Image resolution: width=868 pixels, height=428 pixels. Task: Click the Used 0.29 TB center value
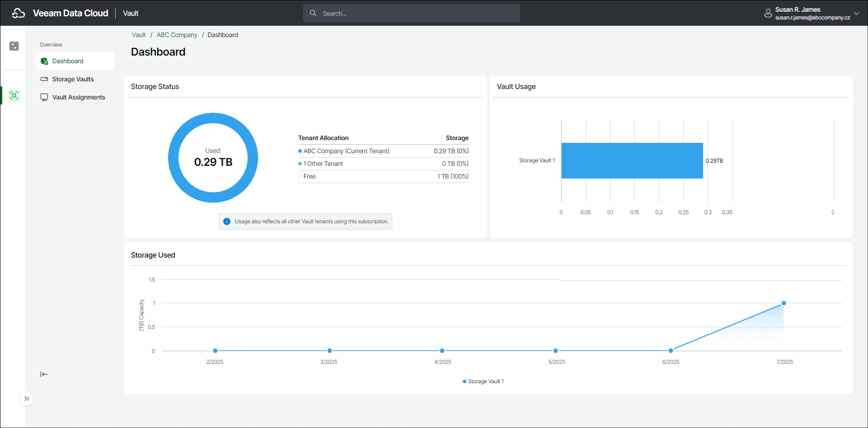tap(213, 162)
